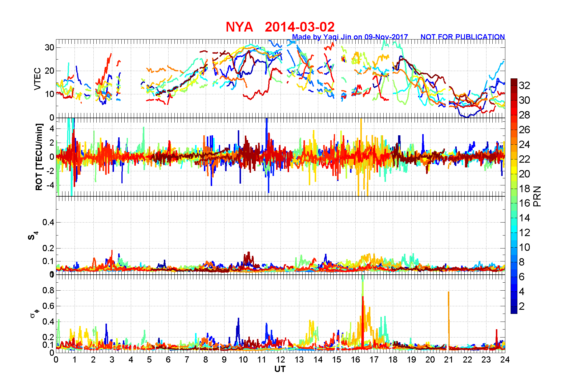
Task: Click the sigma-phi axis tick 0.8
Action: [x=48, y=290]
